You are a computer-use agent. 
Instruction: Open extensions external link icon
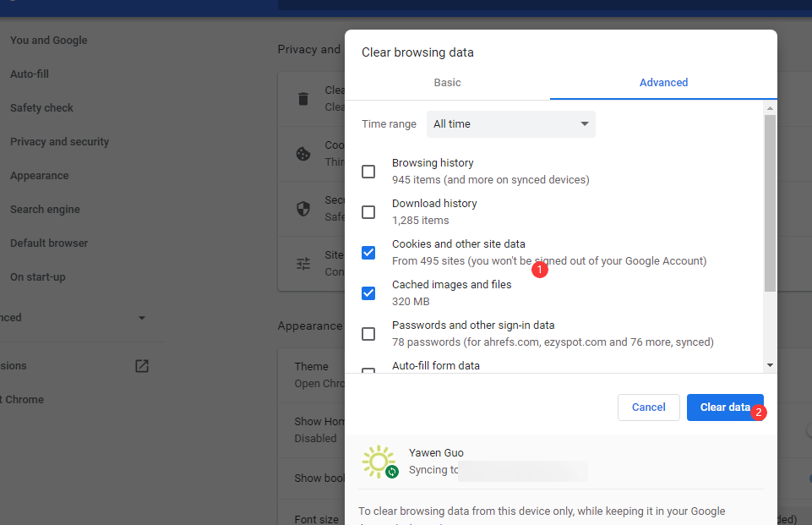click(142, 366)
